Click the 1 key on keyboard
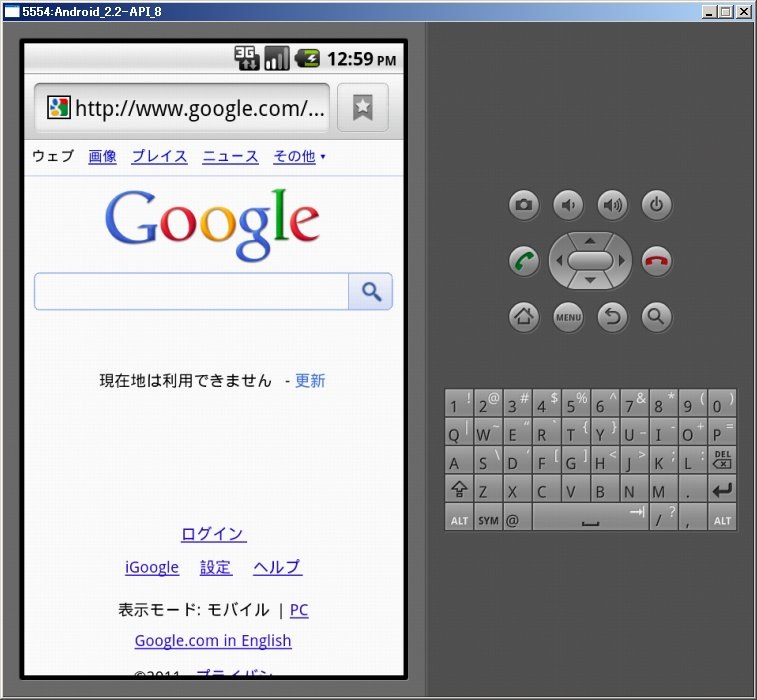 [459, 403]
